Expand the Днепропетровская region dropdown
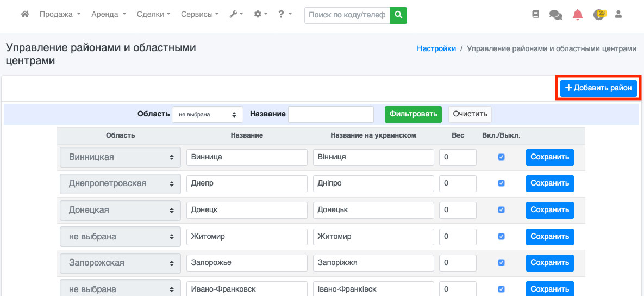644x296 pixels. [x=120, y=184]
